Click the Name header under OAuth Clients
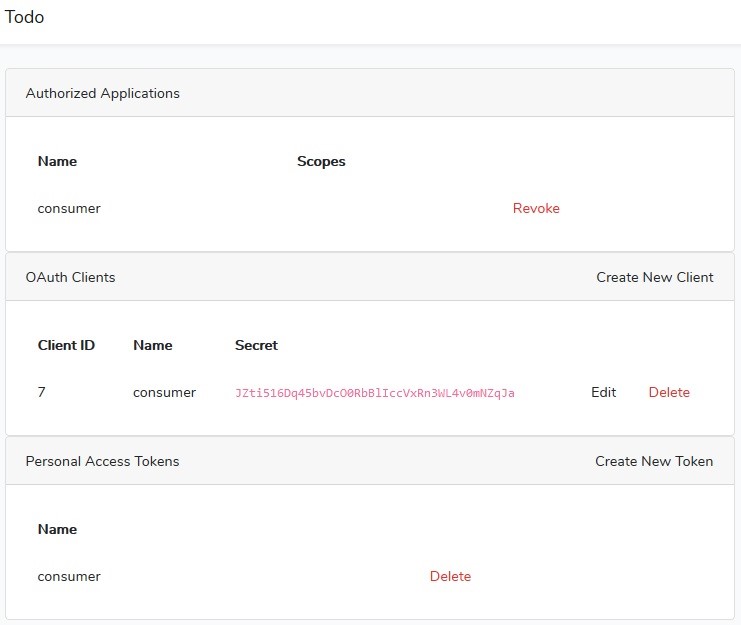 [153, 345]
